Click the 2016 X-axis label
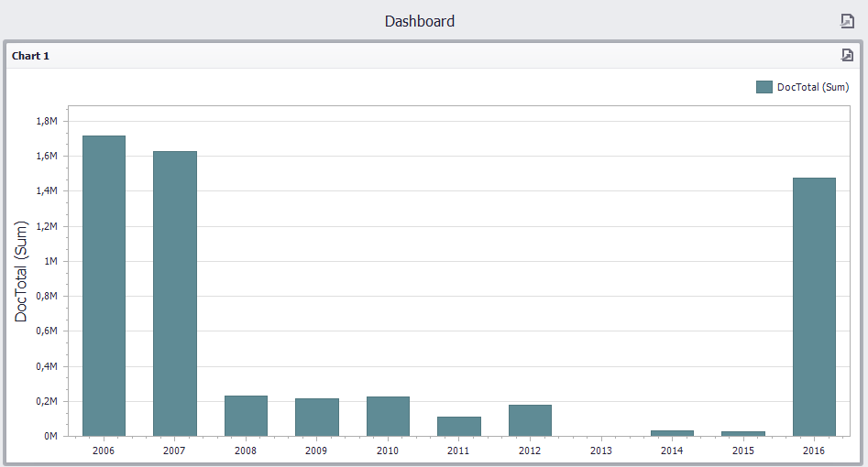The image size is (868, 467). point(814,451)
